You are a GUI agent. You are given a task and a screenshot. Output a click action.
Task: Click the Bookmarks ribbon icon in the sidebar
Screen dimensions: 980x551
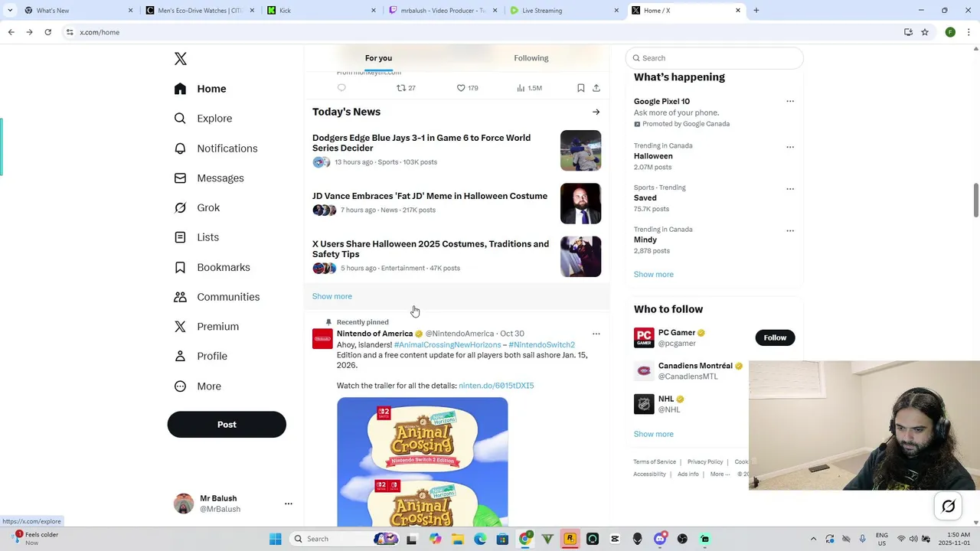tap(180, 267)
